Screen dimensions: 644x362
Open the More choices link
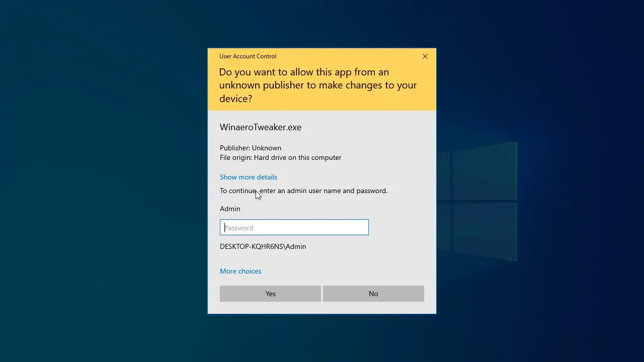240,271
